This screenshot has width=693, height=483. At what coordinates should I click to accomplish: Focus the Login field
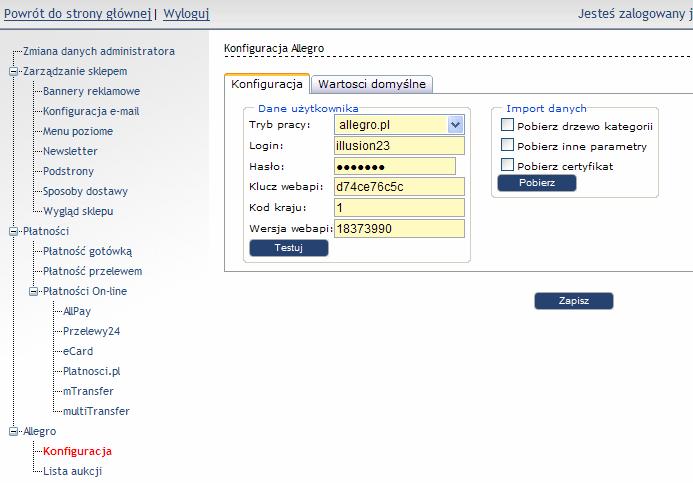pos(399,145)
